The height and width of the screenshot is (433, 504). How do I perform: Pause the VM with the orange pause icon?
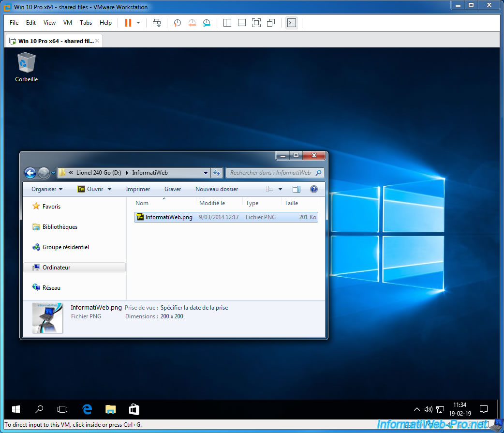pyautogui.click(x=128, y=23)
